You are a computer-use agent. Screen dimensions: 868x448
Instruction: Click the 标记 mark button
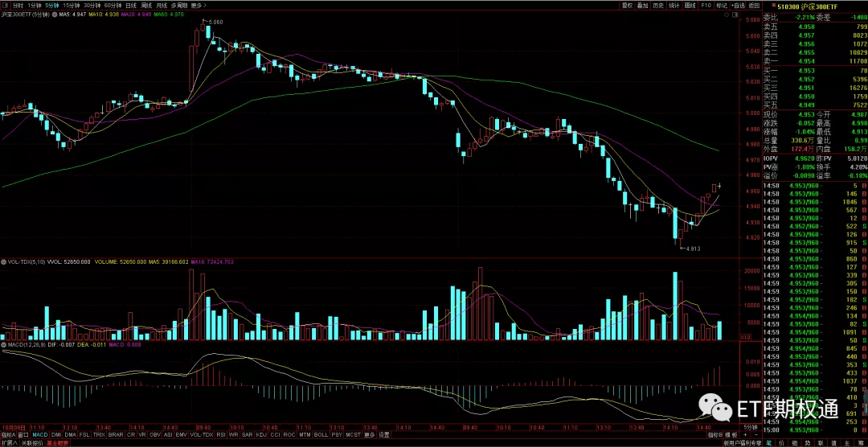tap(722, 5)
